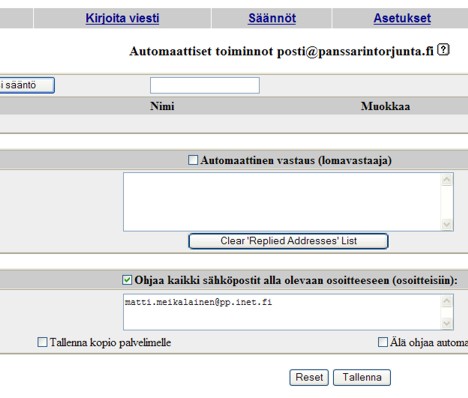468x398 pixels.
Task: Go to the Säännöt tab
Action: 272,18
